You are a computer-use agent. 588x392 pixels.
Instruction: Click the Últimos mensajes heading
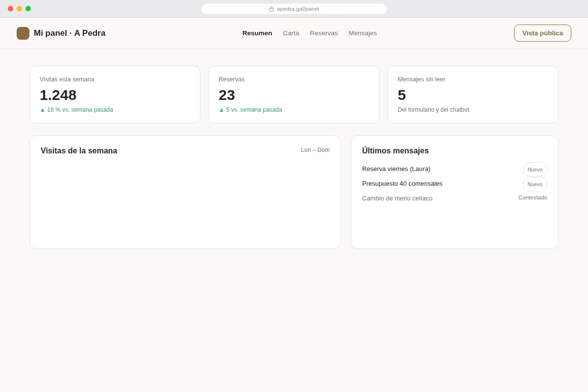pos(395,151)
